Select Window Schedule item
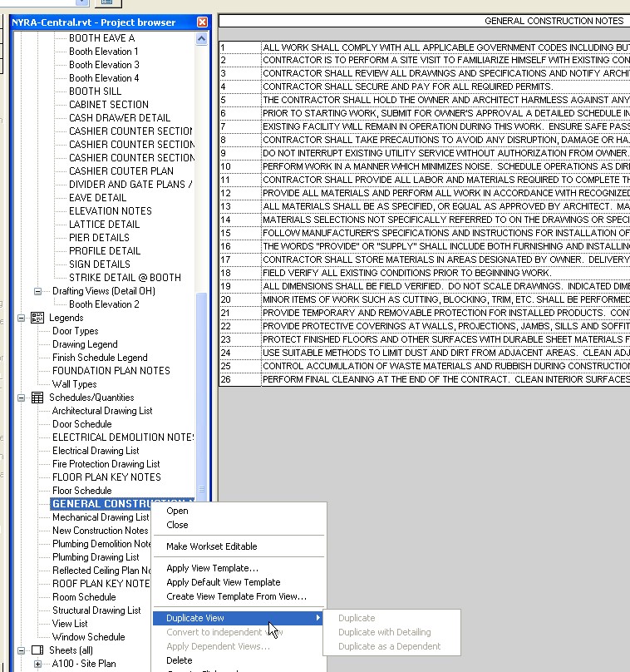This screenshot has width=630, height=672. coord(89,637)
